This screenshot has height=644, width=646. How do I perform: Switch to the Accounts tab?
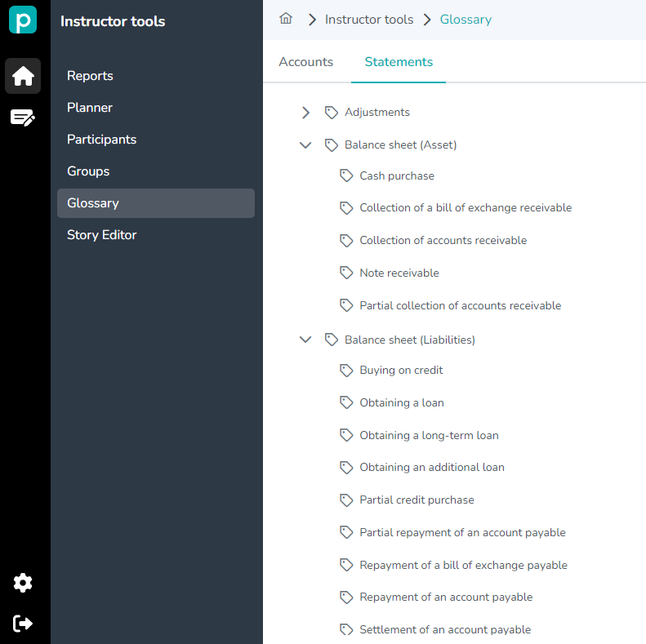[306, 62]
